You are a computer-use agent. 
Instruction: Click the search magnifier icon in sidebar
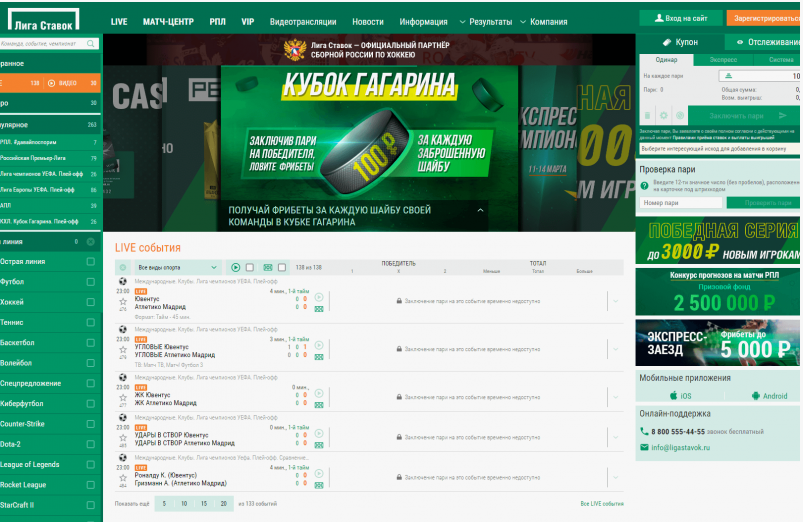[x=91, y=44]
